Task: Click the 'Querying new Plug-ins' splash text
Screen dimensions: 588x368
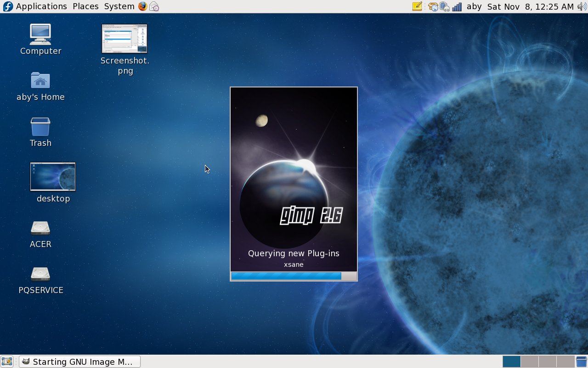Action: tap(294, 253)
